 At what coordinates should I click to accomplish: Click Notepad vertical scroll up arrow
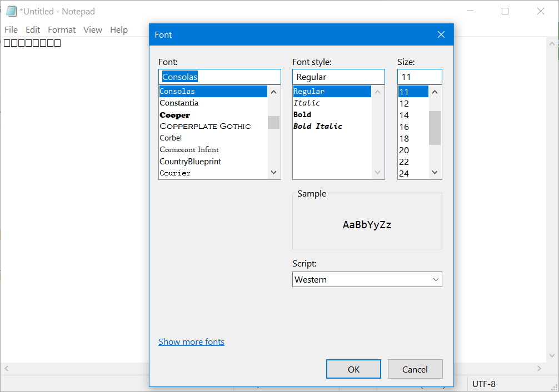[x=552, y=43]
